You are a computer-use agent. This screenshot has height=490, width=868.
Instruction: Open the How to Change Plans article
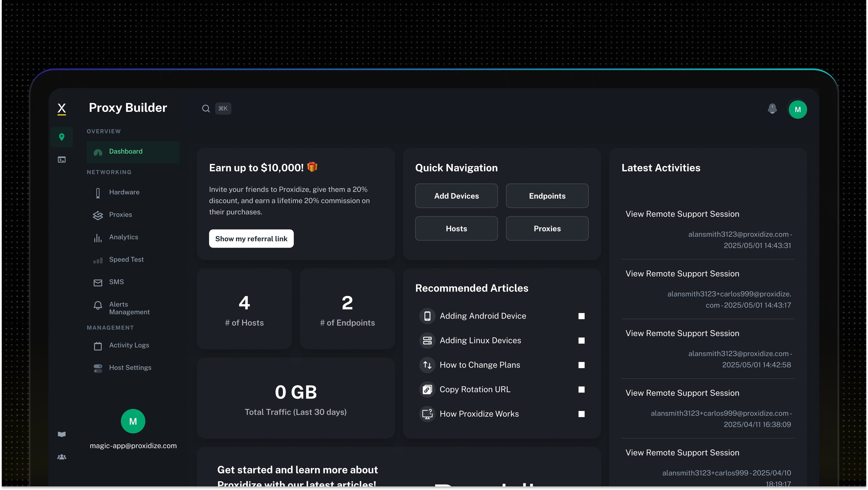502,365
